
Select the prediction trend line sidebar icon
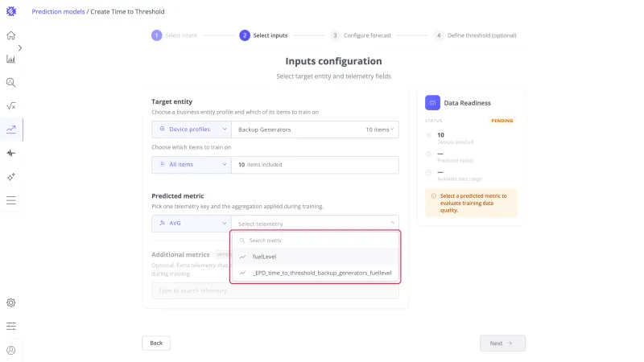[x=11, y=130]
